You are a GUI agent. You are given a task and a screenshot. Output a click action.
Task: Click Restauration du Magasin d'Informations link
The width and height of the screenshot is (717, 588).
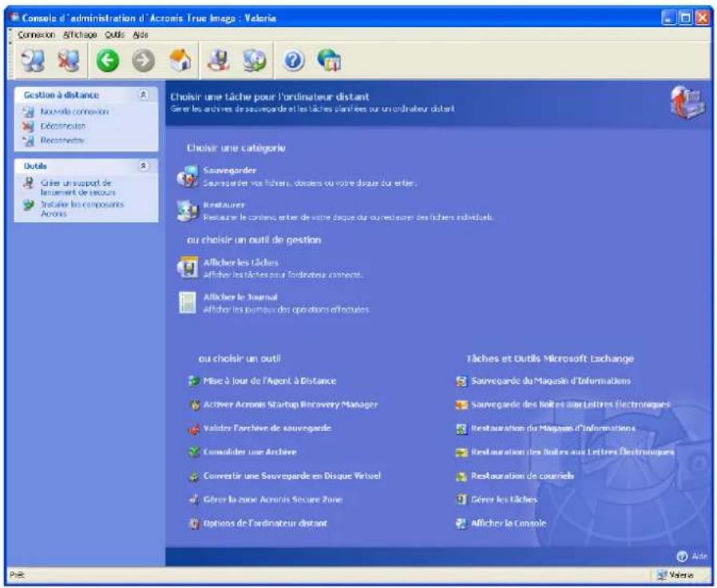pyautogui.click(x=553, y=428)
